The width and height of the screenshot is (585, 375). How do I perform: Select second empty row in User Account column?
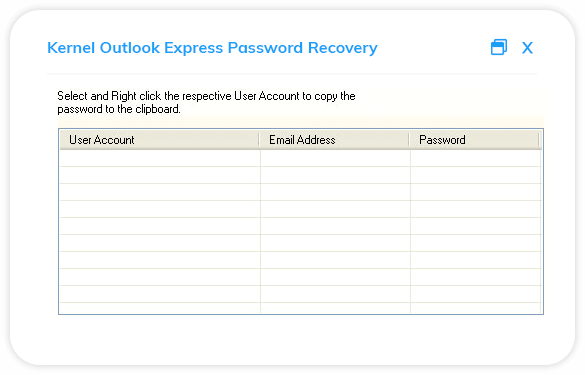click(x=160, y=175)
